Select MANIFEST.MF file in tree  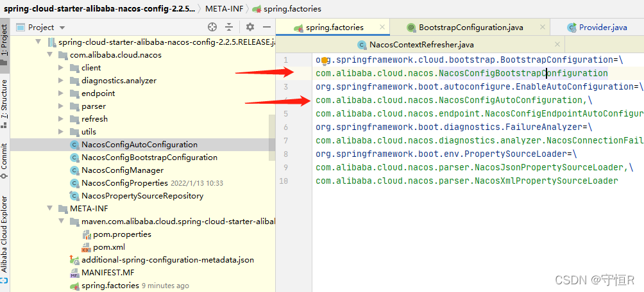108,272
